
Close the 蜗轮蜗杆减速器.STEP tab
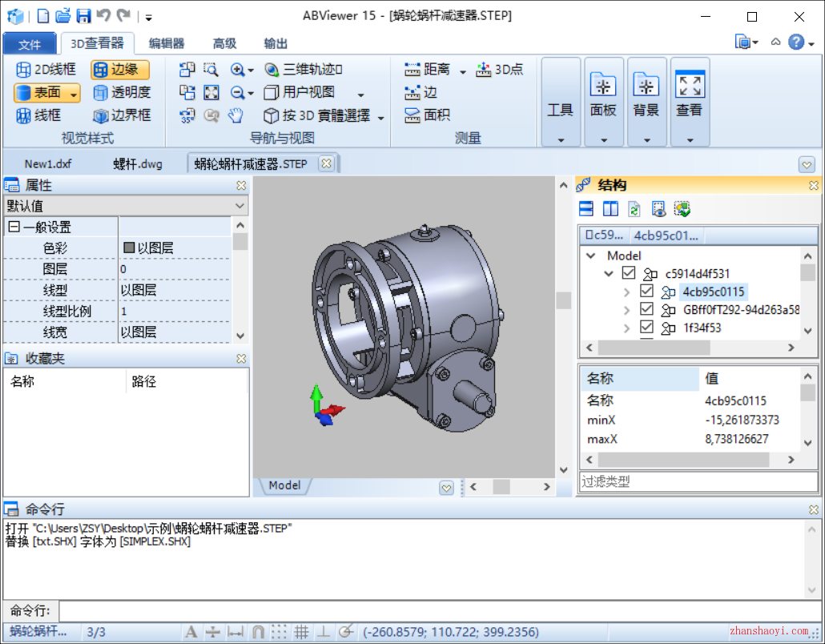pyautogui.click(x=326, y=163)
